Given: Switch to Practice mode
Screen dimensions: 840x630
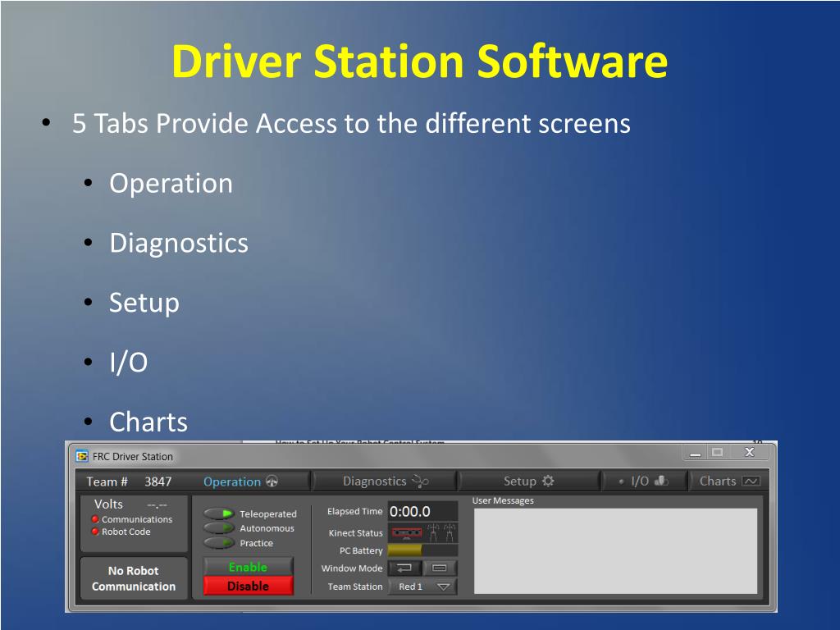Looking at the screenshot, I should coord(219,543).
